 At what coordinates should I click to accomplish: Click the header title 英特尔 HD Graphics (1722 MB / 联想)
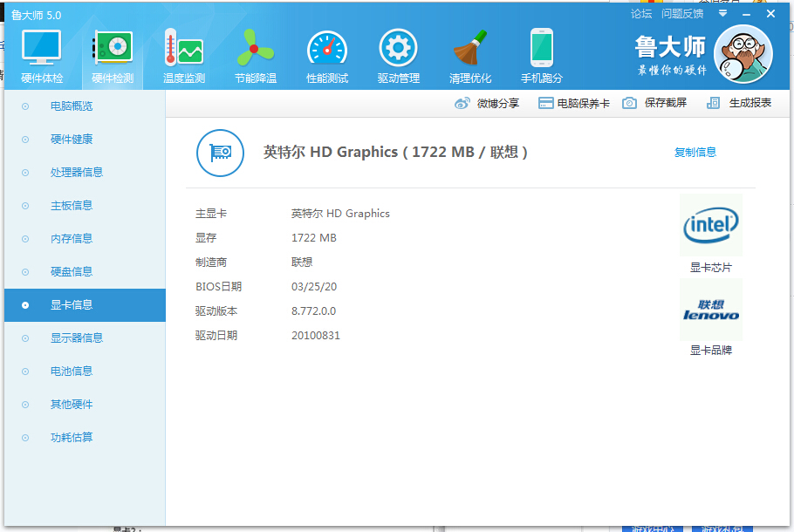click(395, 153)
